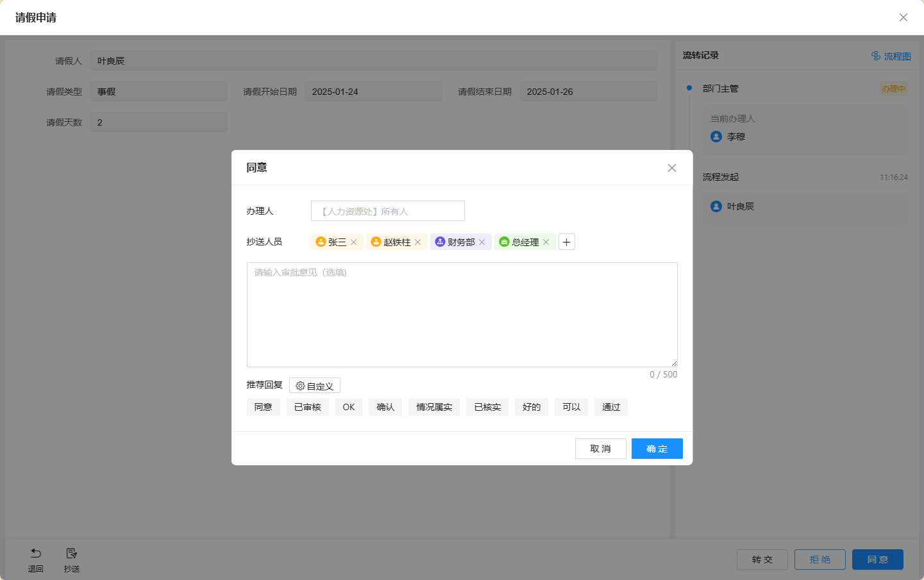This screenshot has height=580, width=924.
Task: Click the 办理人 handler input field
Action: 387,211
